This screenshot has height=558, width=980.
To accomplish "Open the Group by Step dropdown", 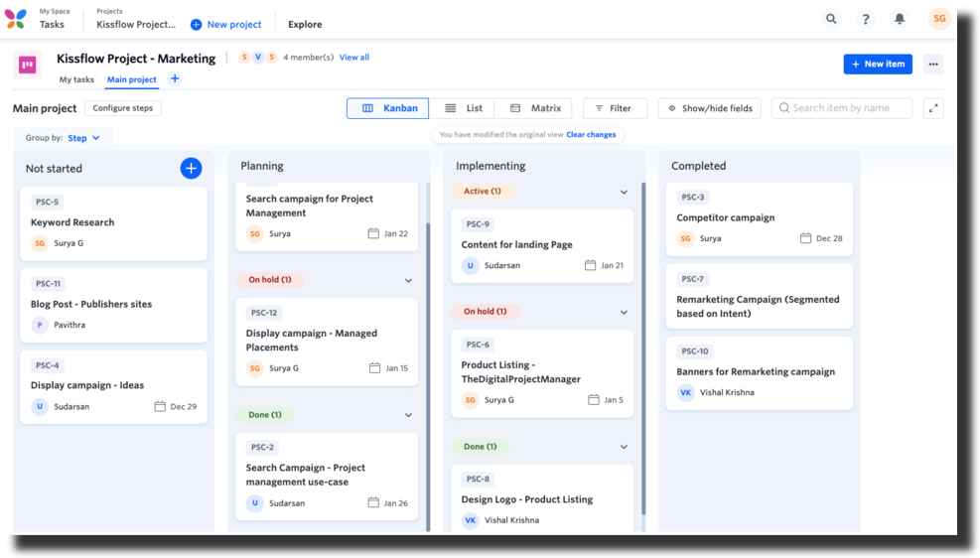I will coord(83,138).
